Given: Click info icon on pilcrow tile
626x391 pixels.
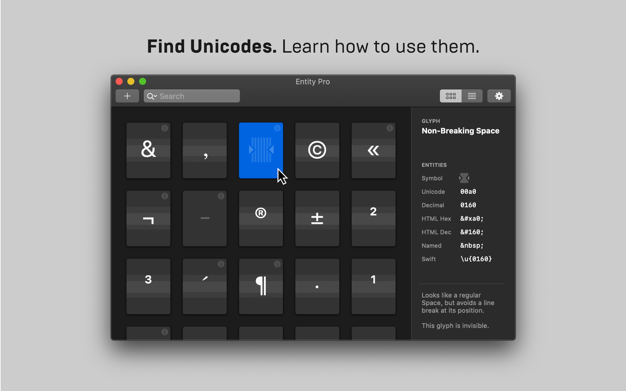Looking at the screenshot, I should pos(277,264).
